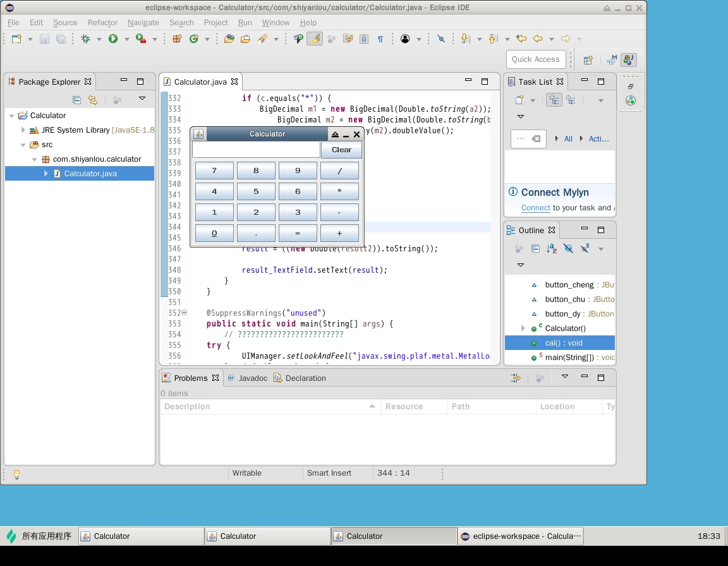Expand Calculator() constructor in Outline
This screenshot has height=566, width=728.
[523, 328]
